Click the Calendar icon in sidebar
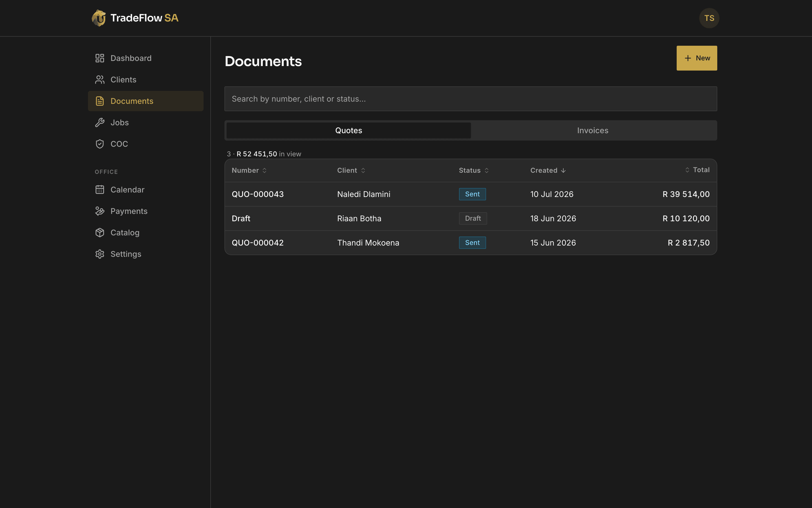 [100, 190]
